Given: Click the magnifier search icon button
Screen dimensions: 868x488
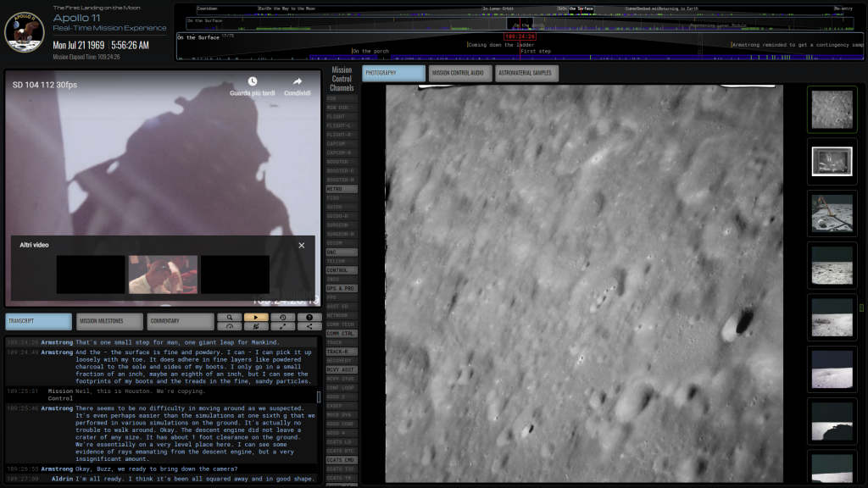Looking at the screenshot, I should (x=229, y=317).
